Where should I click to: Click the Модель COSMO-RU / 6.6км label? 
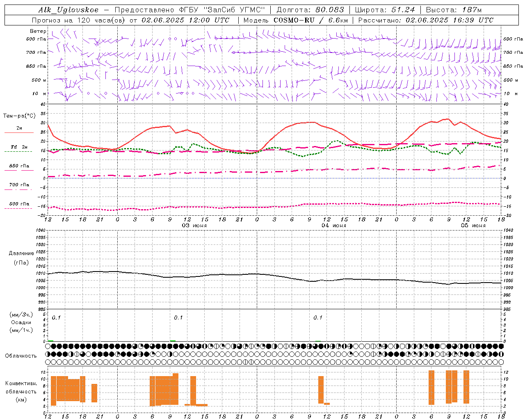point(296,20)
